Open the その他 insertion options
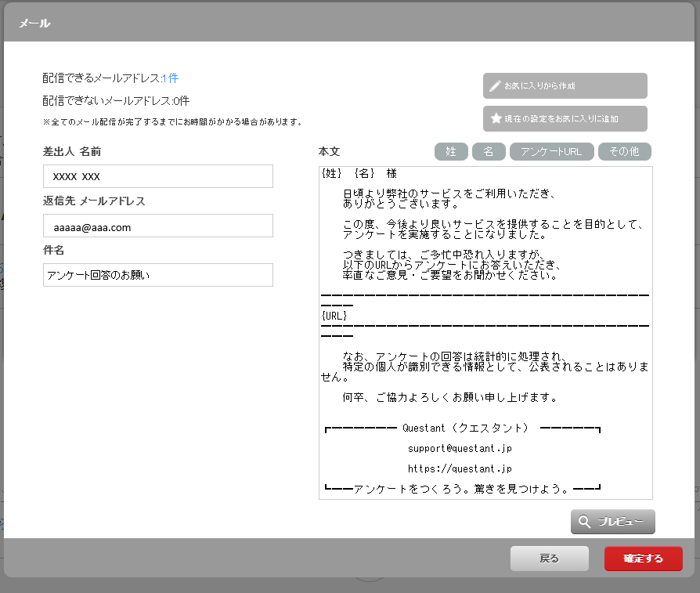 click(x=625, y=152)
